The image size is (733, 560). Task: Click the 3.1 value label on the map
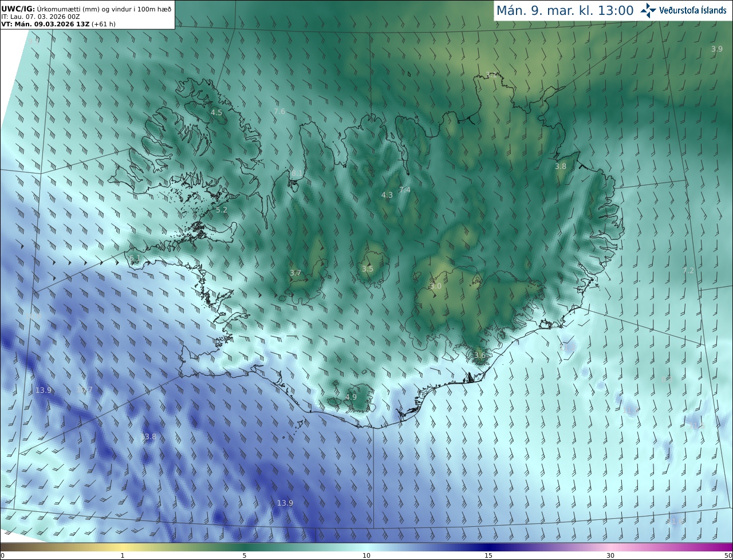[x=491, y=75]
